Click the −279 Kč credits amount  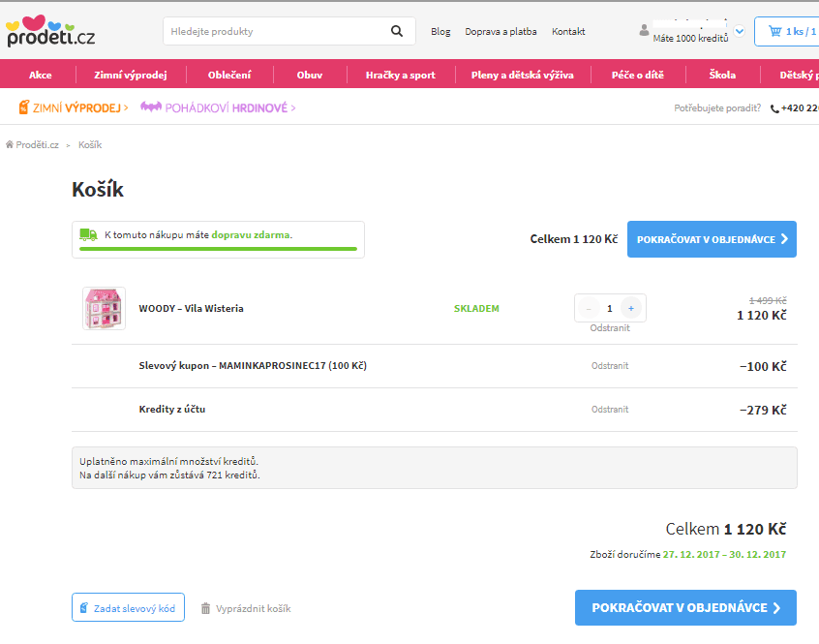click(763, 410)
